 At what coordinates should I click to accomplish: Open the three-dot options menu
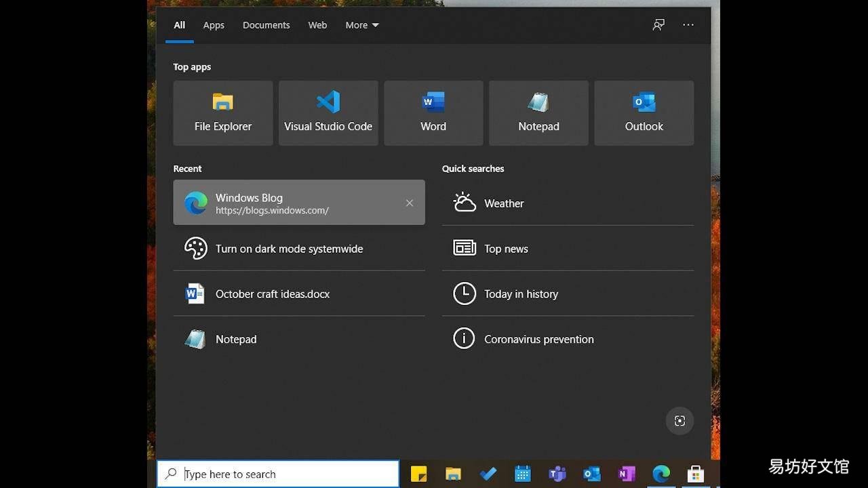click(688, 25)
